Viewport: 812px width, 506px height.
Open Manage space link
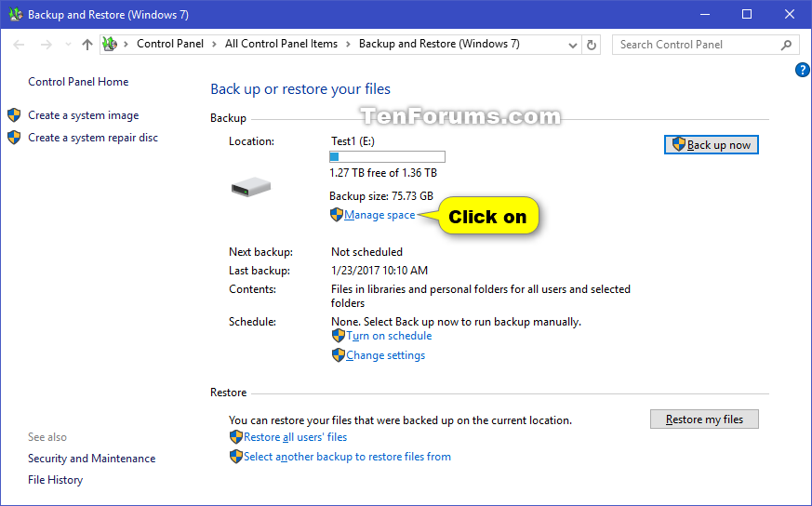379,215
